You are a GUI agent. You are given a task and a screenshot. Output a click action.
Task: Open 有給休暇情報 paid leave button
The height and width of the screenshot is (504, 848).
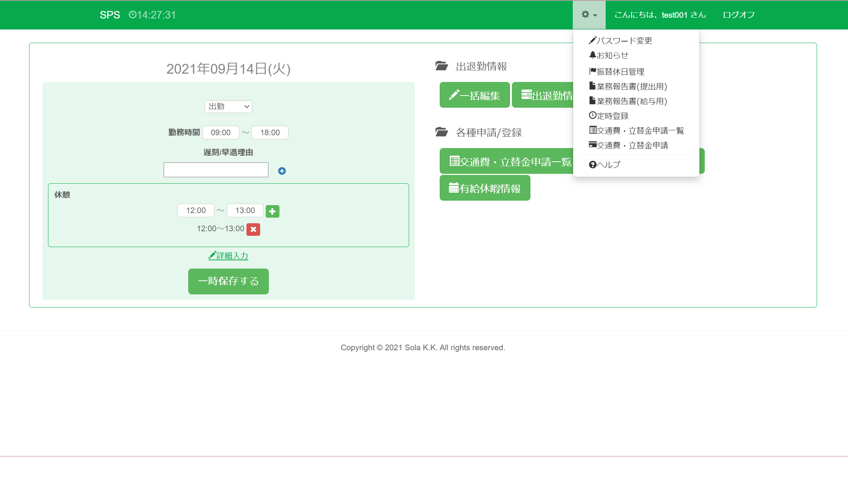[485, 188]
